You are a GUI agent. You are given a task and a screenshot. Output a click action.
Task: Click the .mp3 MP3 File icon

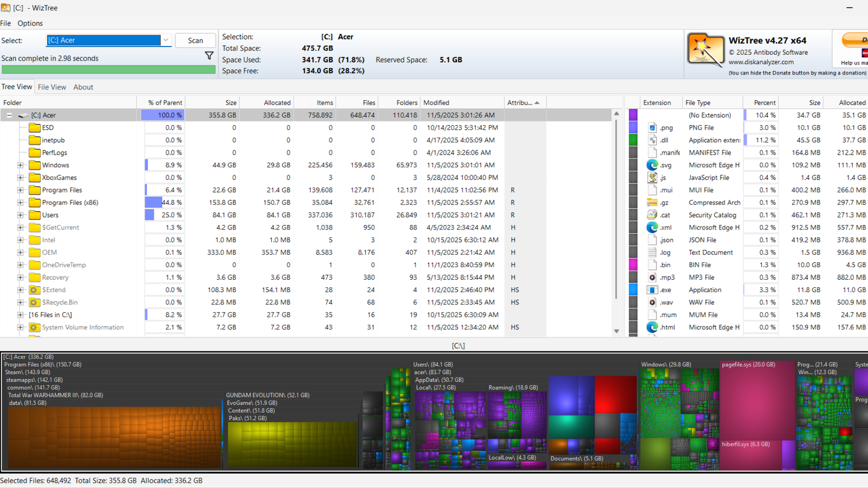pos(652,277)
